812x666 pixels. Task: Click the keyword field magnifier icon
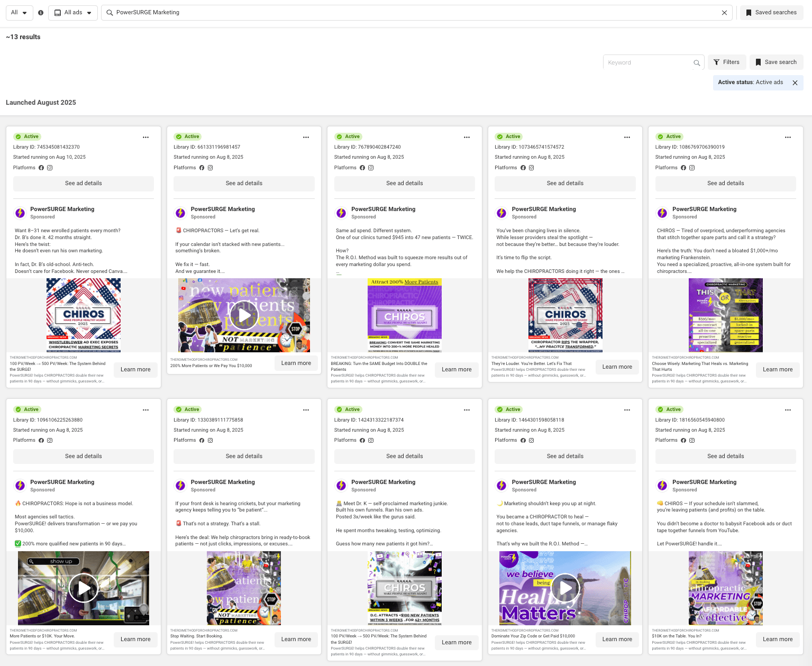click(697, 63)
